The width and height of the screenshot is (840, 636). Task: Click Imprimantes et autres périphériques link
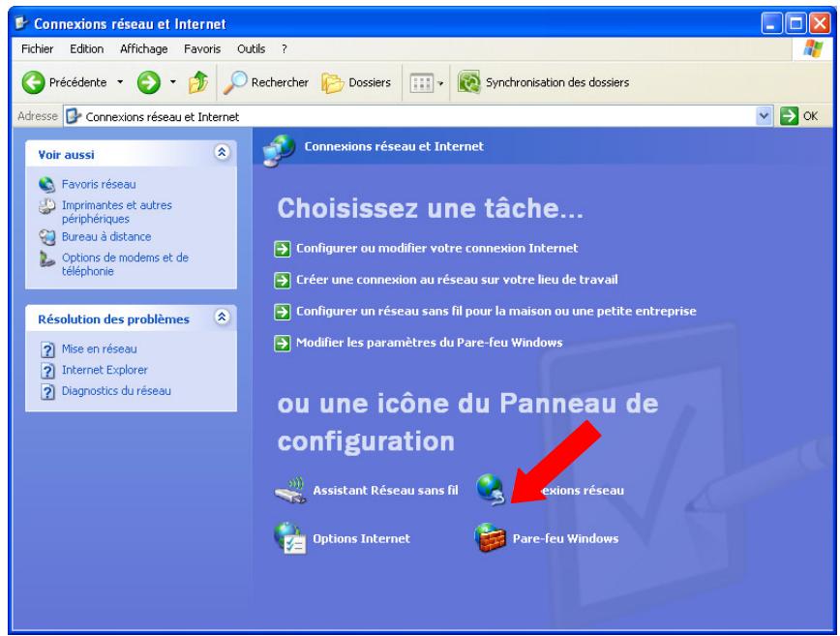[x=117, y=212]
